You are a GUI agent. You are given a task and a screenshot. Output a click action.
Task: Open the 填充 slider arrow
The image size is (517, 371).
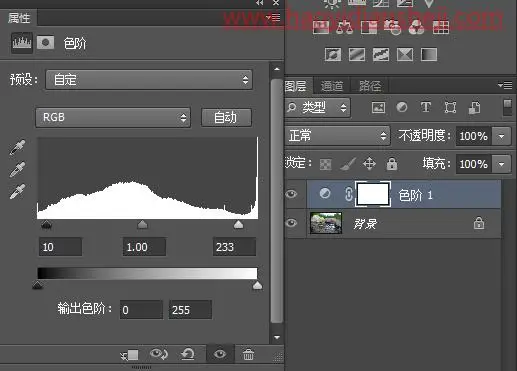tap(502, 164)
